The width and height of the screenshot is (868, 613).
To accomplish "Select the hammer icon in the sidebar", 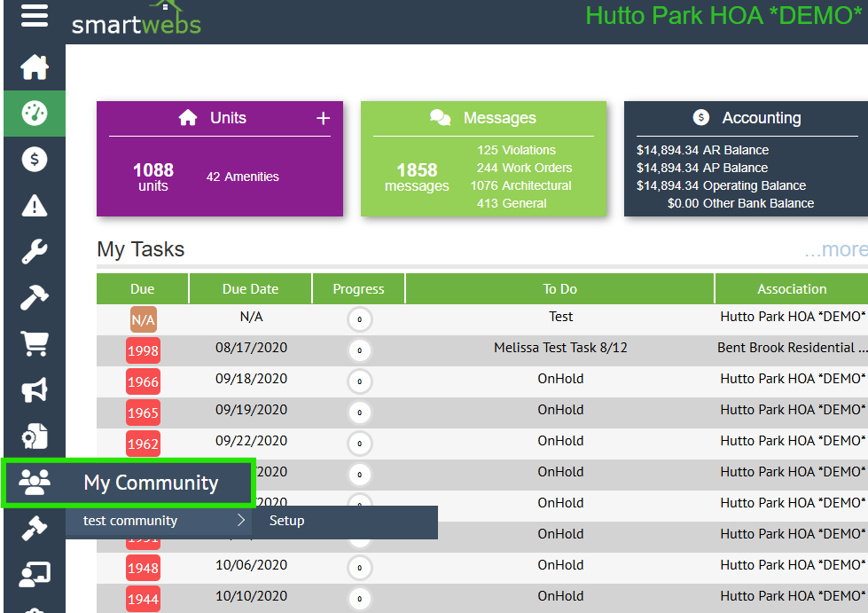I will (35, 298).
